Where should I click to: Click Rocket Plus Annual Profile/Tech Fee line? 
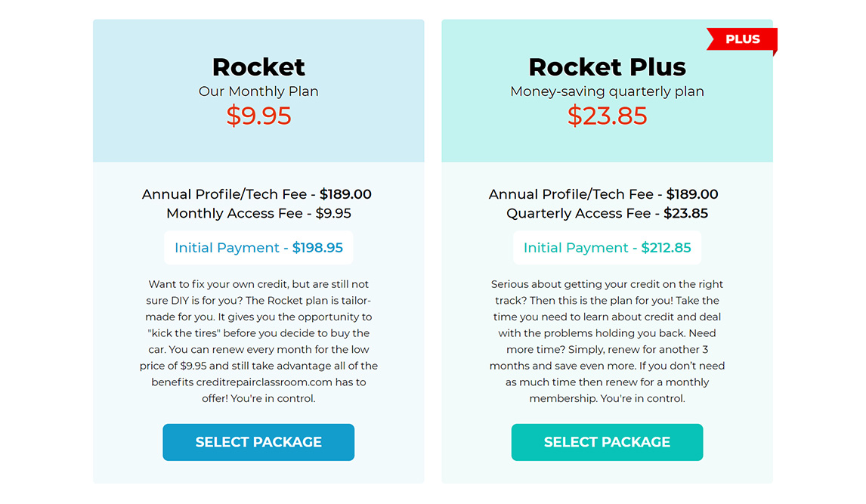[x=604, y=194]
